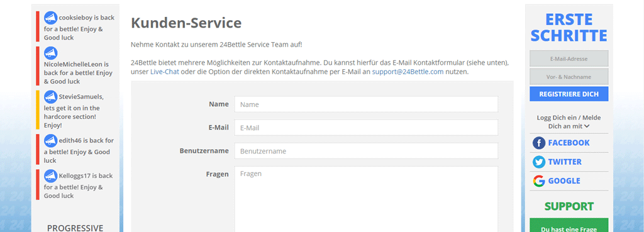Click the REGISTRIERE DICH button
Viewport: 644px width, 232px height.
[x=569, y=94]
